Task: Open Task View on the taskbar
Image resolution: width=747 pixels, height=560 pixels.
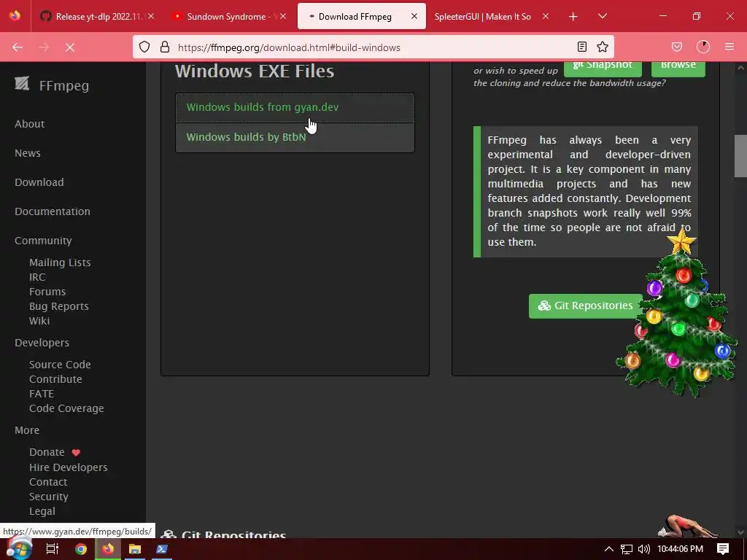Action: click(52, 549)
